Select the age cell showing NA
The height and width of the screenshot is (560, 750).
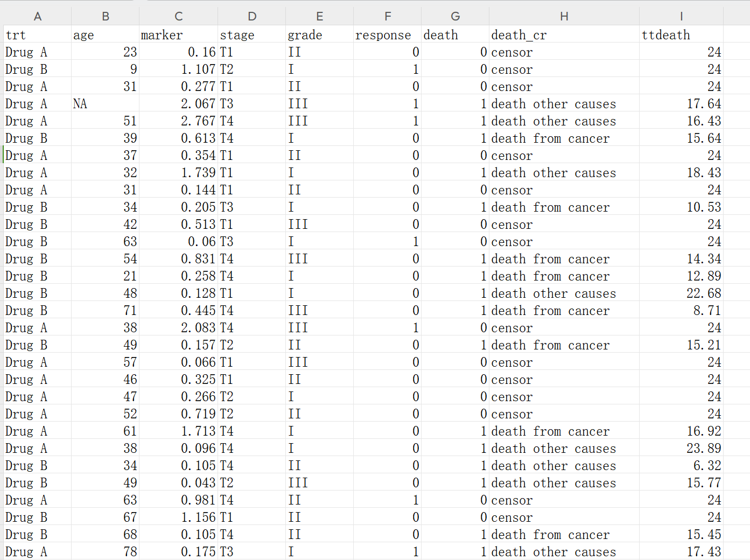pos(105,103)
